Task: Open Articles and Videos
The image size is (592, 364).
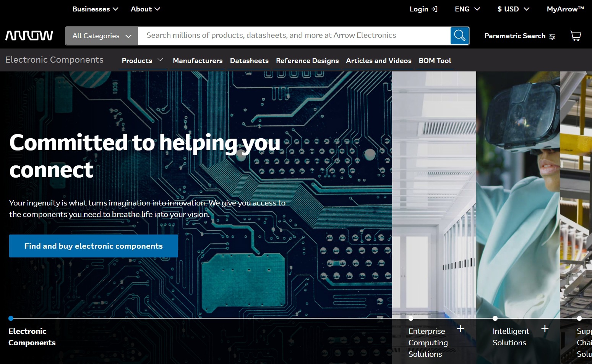Action: [379, 61]
